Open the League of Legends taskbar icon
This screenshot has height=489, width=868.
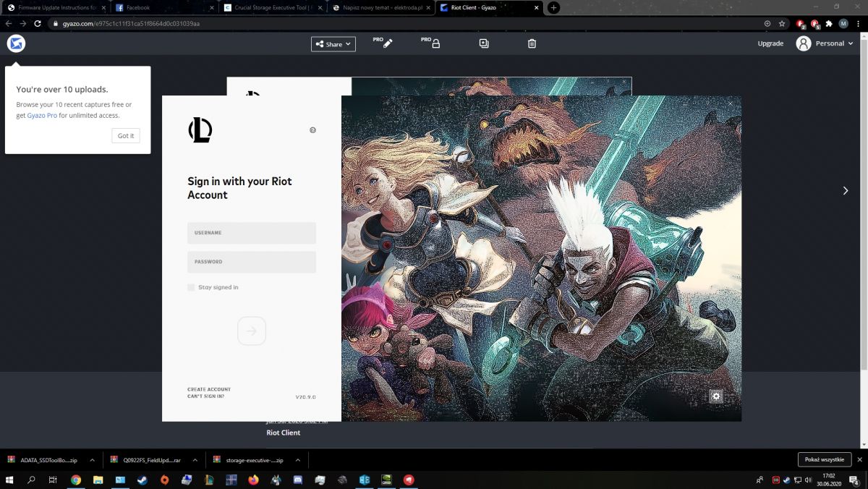tap(209, 480)
